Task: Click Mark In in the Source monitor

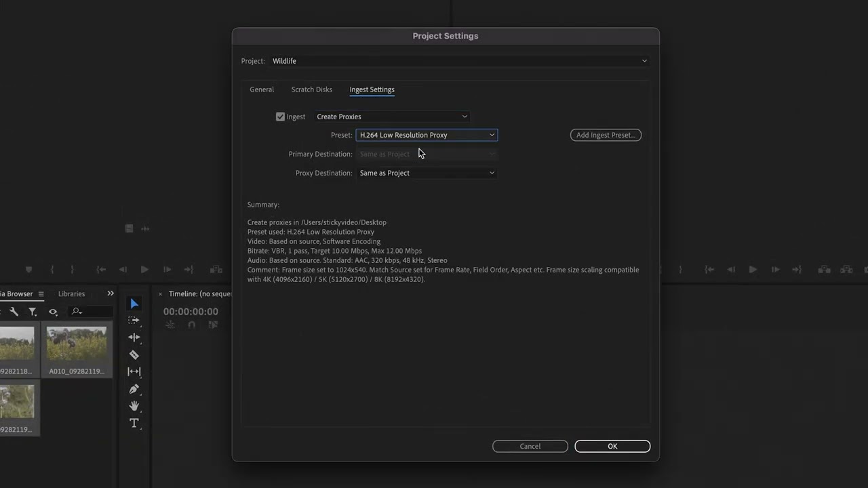Action: (52, 269)
